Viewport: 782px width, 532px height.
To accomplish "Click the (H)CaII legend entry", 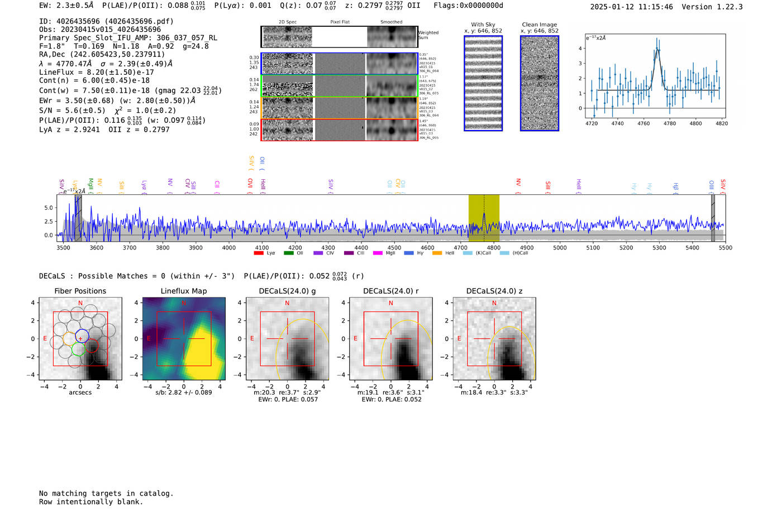I will (x=514, y=253).
